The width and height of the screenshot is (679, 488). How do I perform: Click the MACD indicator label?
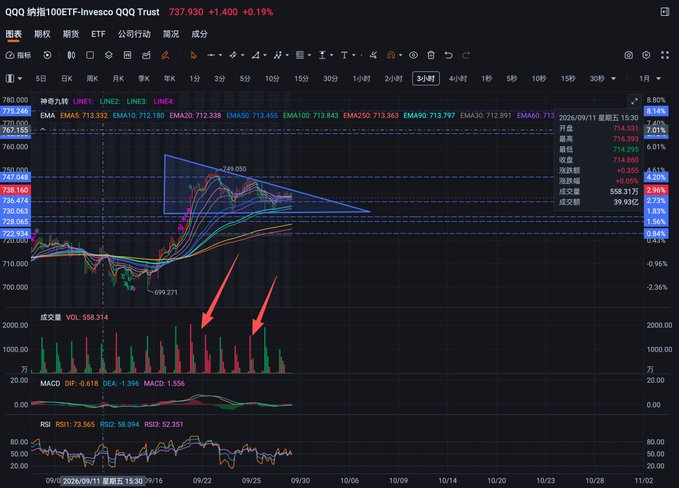50,384
